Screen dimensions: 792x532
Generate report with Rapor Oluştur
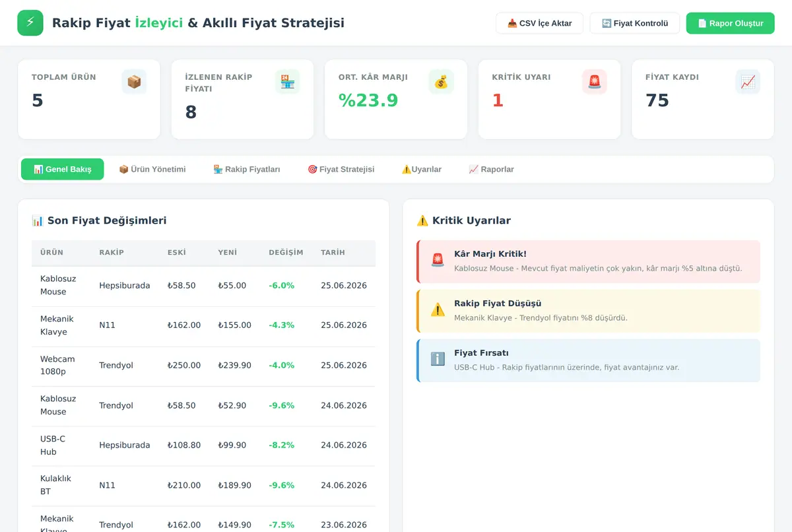[730, 23]
